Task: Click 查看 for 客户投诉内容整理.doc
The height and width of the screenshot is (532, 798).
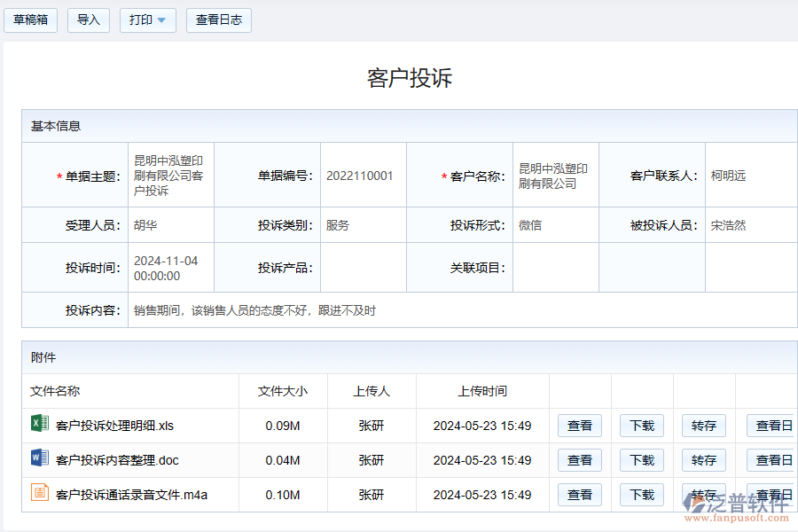Action: pyautogui.click(x=579, y=460)
